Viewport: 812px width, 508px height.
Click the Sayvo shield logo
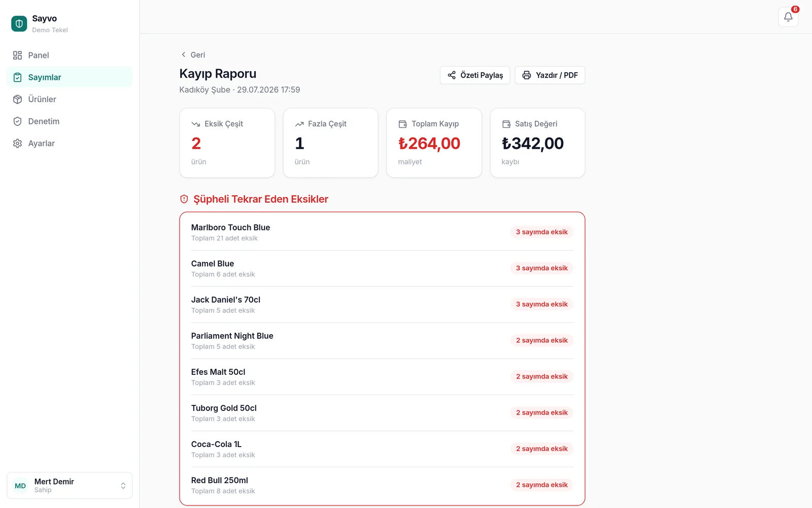coord(19,23)
